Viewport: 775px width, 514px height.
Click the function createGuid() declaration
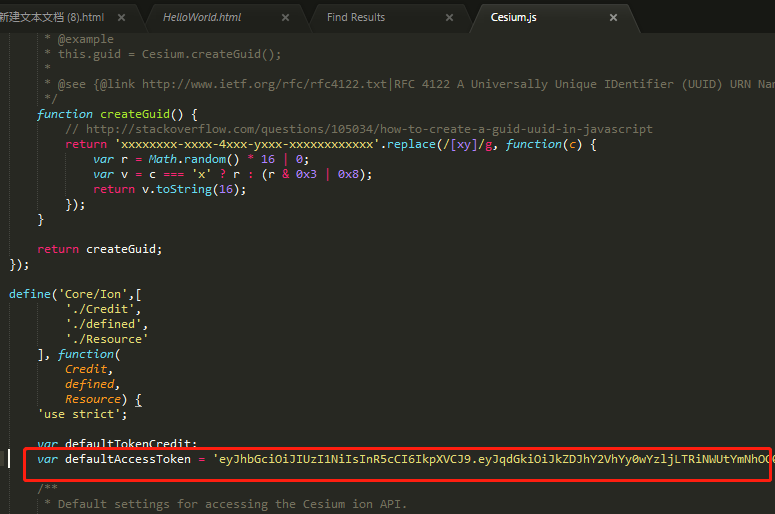(x=117, y=114)
